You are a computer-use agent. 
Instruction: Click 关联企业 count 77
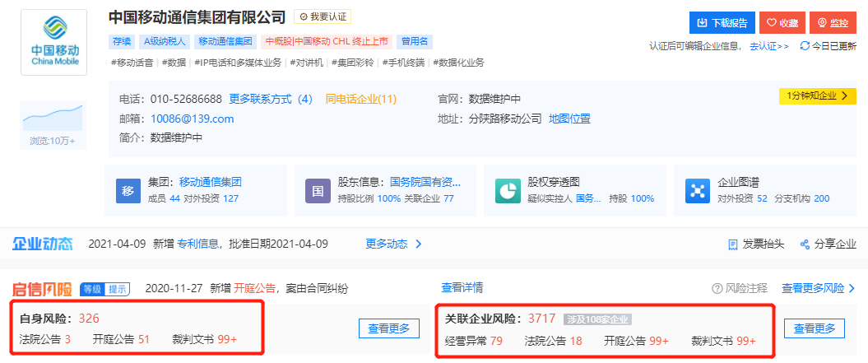coord(449,198)
